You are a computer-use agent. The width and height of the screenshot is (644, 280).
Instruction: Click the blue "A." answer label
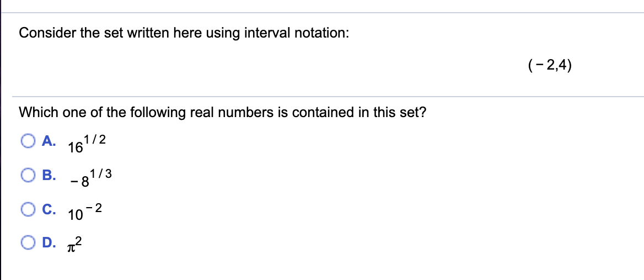tap(49, 141)
